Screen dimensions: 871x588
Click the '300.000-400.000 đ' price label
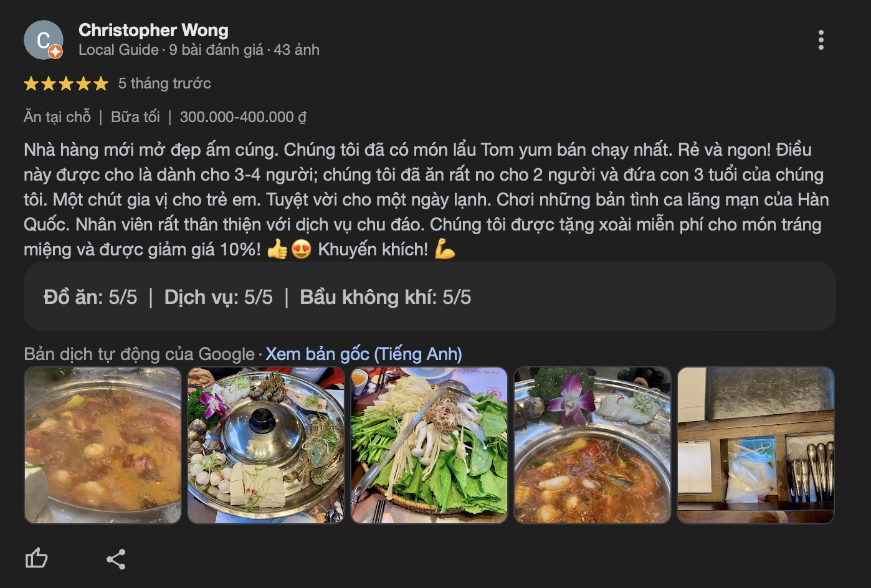[x=243, y=116]
